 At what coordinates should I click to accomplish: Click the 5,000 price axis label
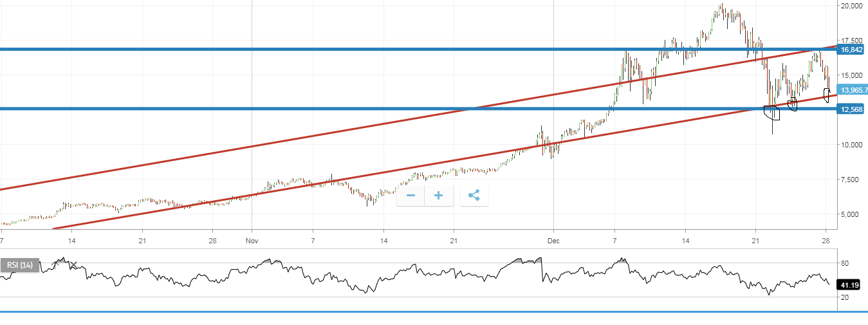pyautogui.click(x=849, y=214)
